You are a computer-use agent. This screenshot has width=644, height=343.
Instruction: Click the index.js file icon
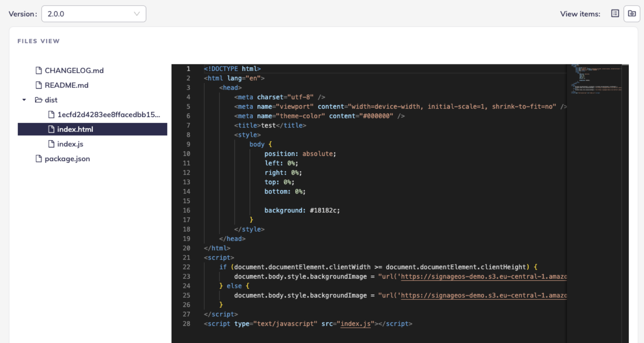pos(51,144)
